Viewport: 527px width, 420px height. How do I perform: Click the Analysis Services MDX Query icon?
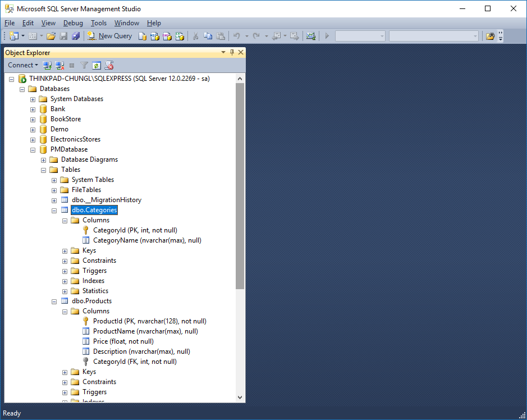154,36
